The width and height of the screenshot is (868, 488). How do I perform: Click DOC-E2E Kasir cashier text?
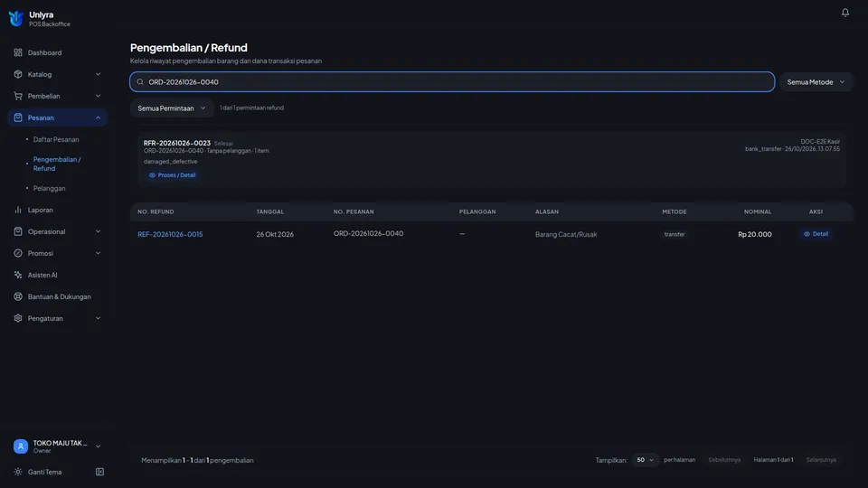pyautogui.click(x=820, y=142)
